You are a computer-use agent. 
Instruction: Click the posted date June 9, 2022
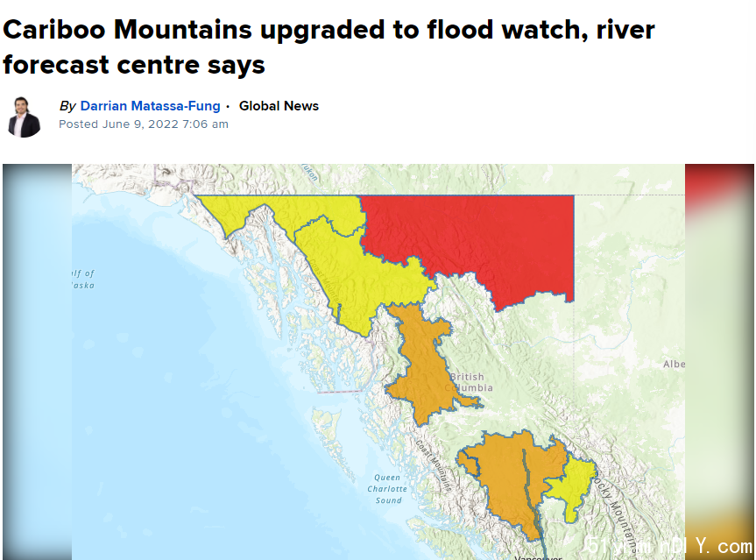(143, 124)
